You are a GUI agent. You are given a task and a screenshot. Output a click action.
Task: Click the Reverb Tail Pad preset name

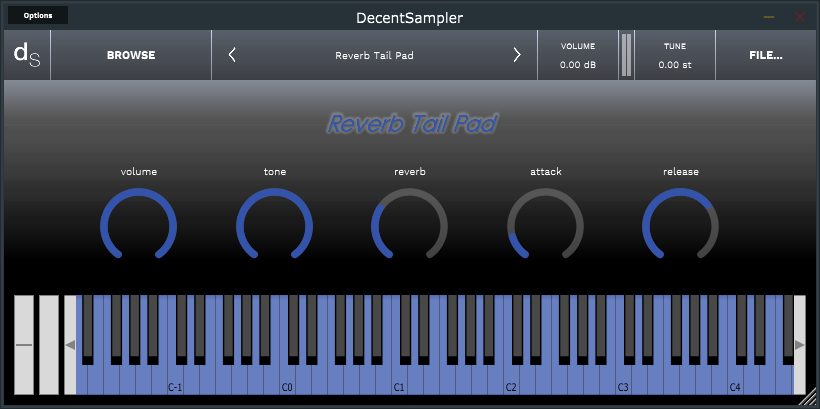[374, 55]
